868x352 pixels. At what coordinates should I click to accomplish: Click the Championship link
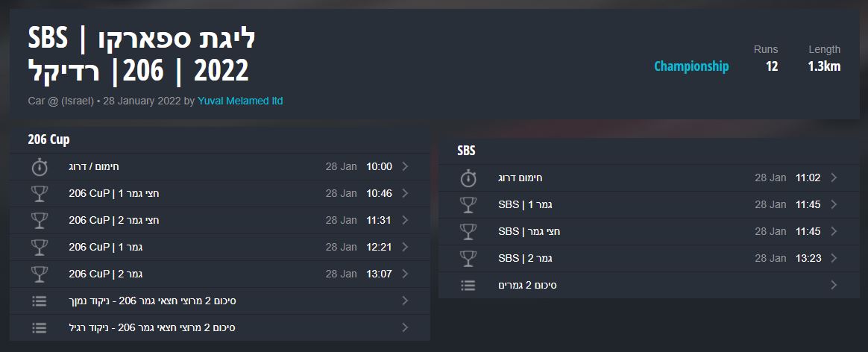tap(691, 66)
